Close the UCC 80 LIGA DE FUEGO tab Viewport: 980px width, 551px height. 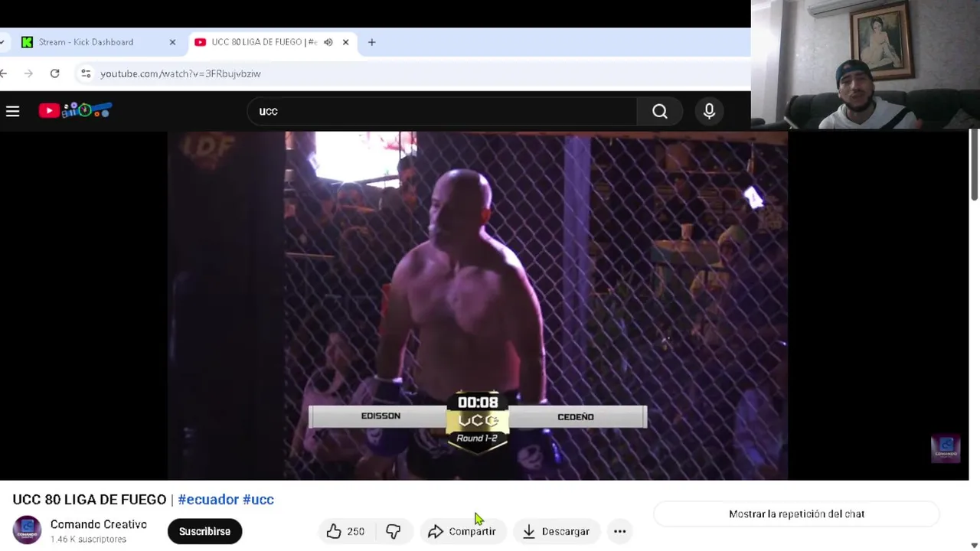pos(345,42)
